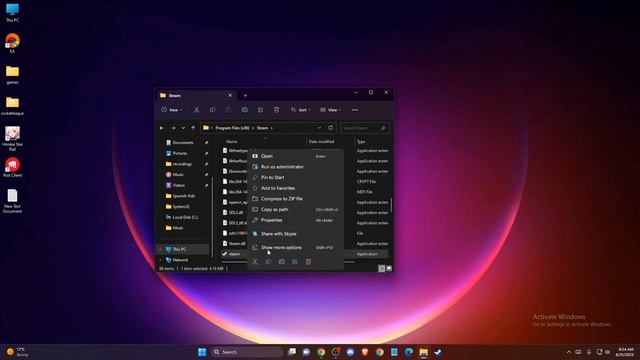
Task: Choose Show more options
Action: tap(296, 248)
